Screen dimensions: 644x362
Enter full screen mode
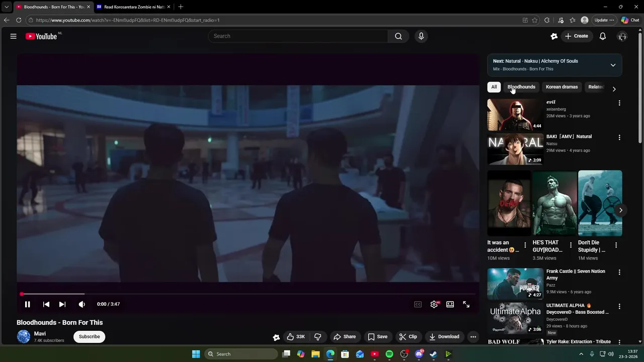pyautogui.click(x=466, y=304)
